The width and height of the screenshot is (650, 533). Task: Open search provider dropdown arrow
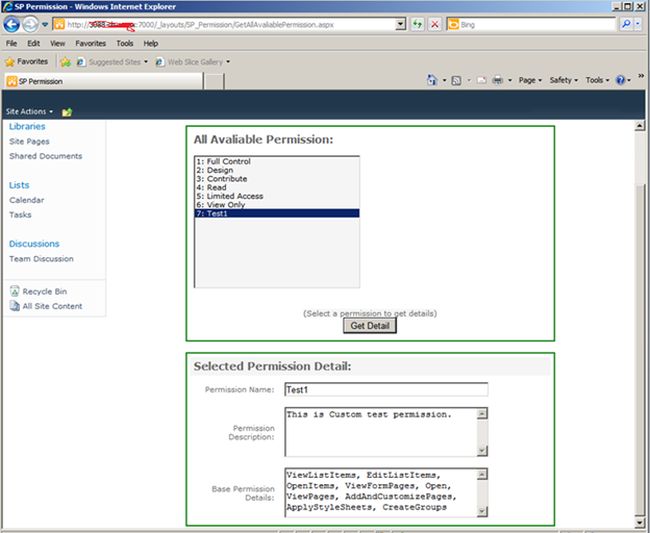point(638,24)
